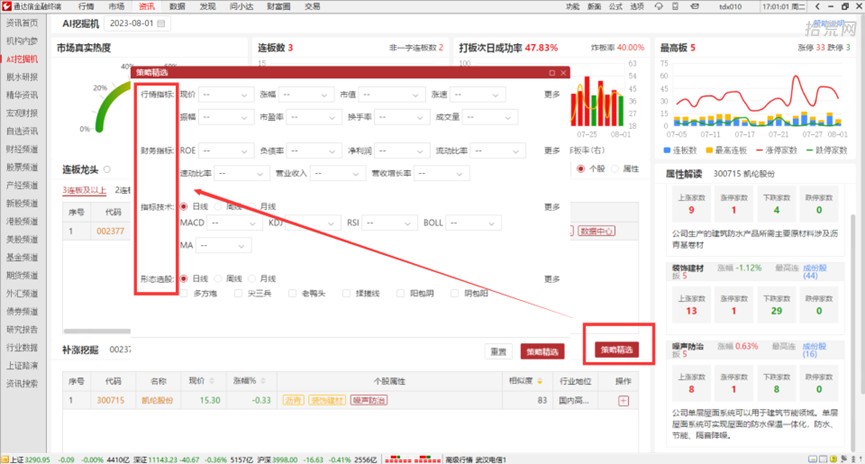Open the 营收增长率 dropdown
The width and height of the screenshot is (865, 464).
[441, 173]
